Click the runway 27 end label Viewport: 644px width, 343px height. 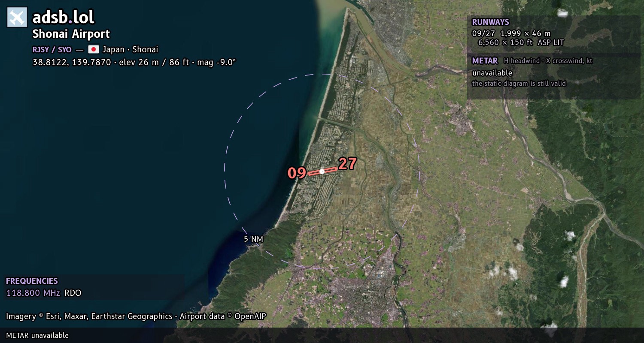click(x=348, y=164)
